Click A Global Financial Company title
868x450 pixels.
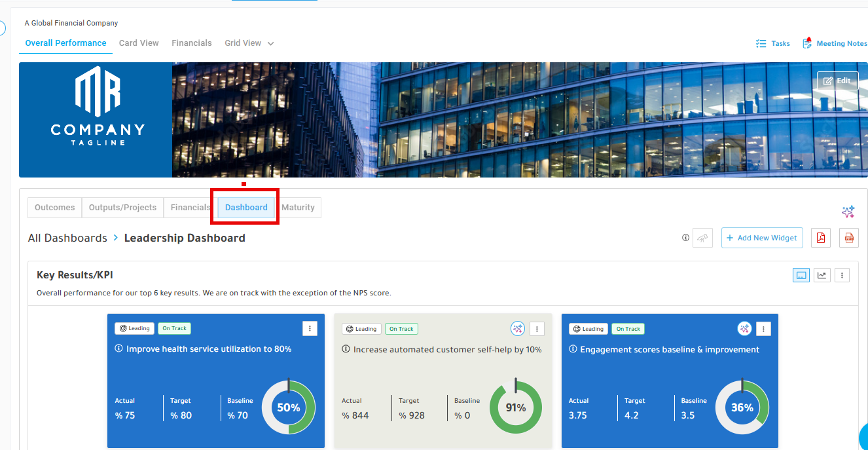point(71,23)
